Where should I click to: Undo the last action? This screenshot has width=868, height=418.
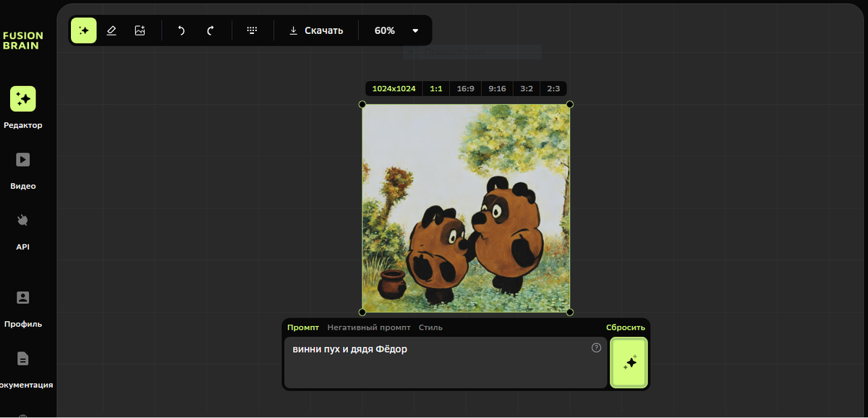point(182,30)
